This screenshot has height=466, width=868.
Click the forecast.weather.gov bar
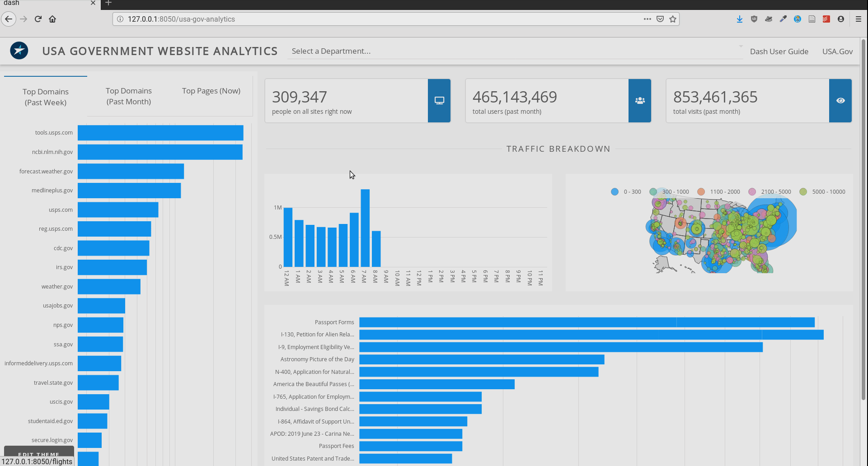(x=131, y=171)
